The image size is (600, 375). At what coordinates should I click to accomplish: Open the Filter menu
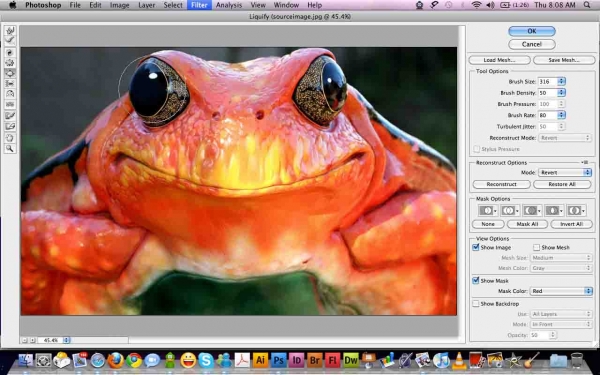click(199, 5)
